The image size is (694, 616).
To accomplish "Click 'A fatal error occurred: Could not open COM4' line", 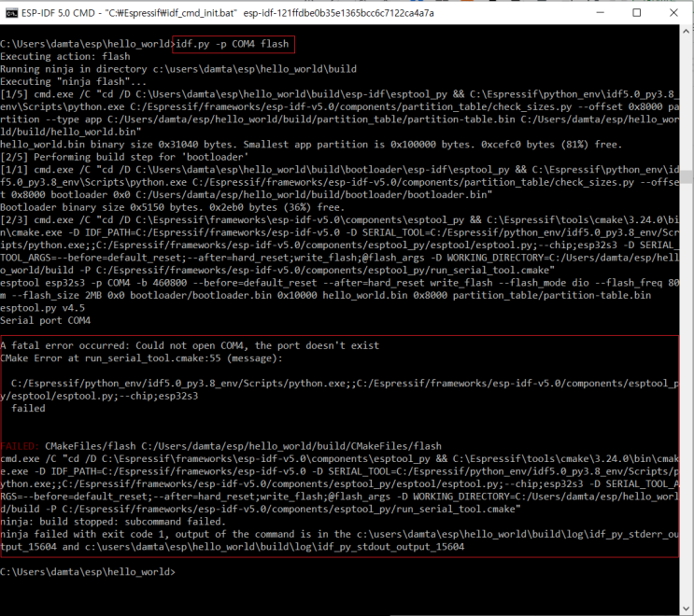I will tap(190, 346).
